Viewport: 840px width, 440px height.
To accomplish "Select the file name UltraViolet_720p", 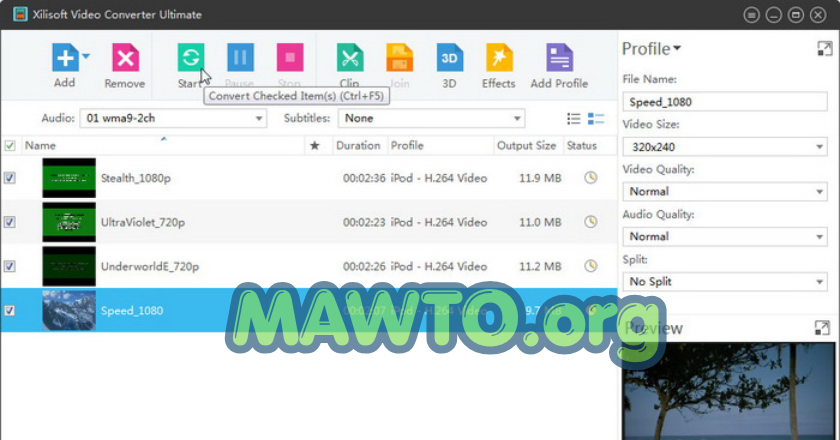I will 142,222.
